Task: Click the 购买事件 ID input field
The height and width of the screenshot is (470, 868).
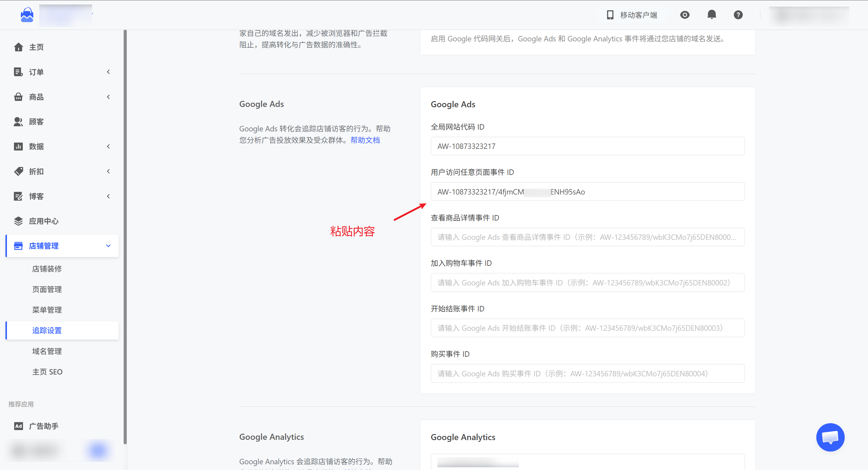Action: (x=588, y=373)
